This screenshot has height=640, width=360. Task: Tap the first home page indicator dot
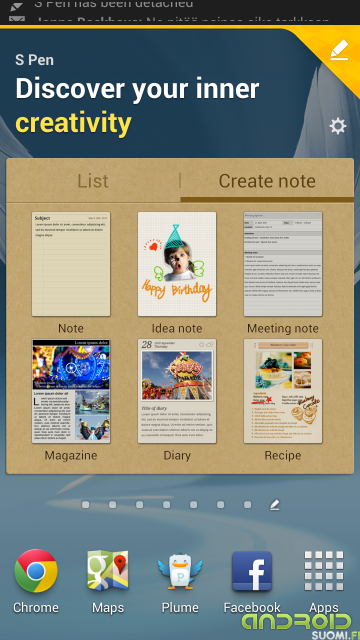pyautogui.click(x=85, y=505)
